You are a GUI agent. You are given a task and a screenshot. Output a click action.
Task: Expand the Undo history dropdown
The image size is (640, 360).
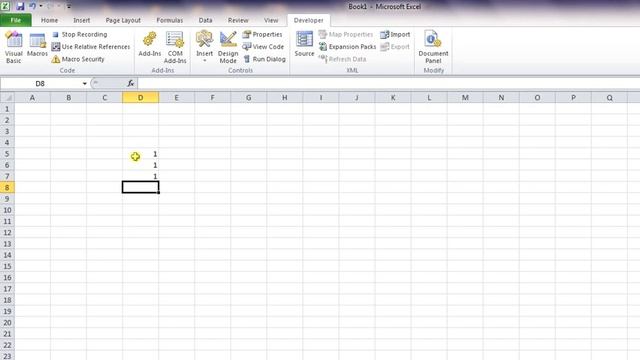(x=41, y=6)
